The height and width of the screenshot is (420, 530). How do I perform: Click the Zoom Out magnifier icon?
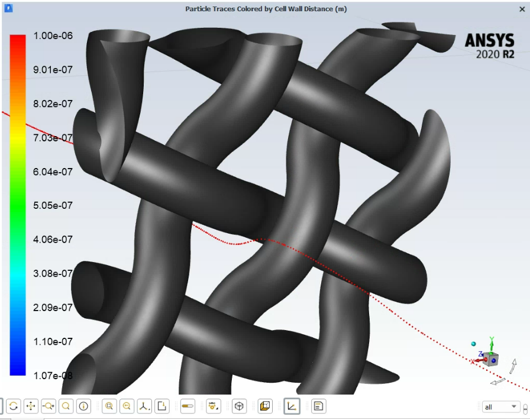(x=127, y=406)
